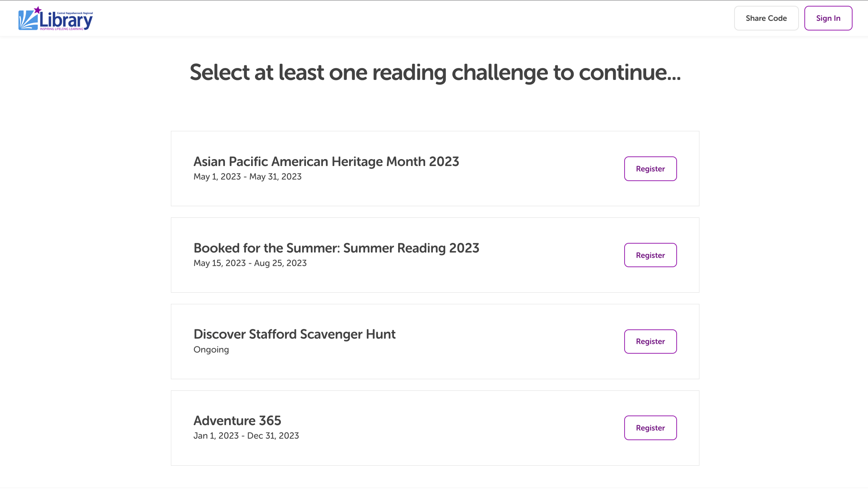The width and height of the screenshot is (868, 490).
Task: Select the Booked for the Summer title
Action: tap(336, 248)
